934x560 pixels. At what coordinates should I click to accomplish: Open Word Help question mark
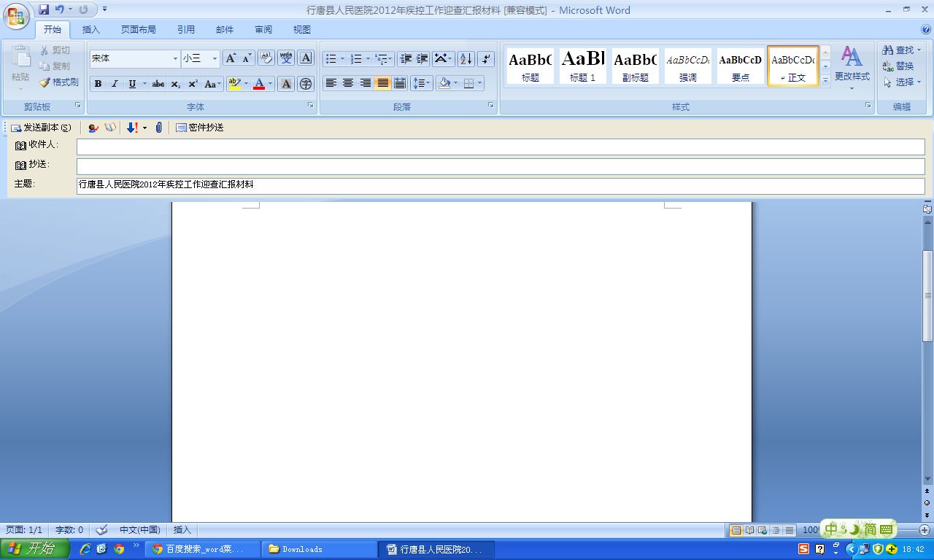(x=925, y=30)
